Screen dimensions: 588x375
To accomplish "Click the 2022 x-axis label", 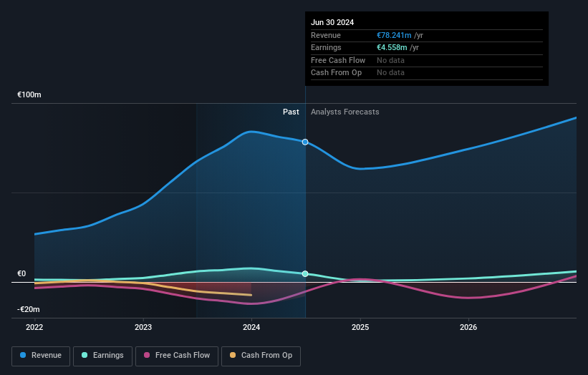I will tap(34, 327).
